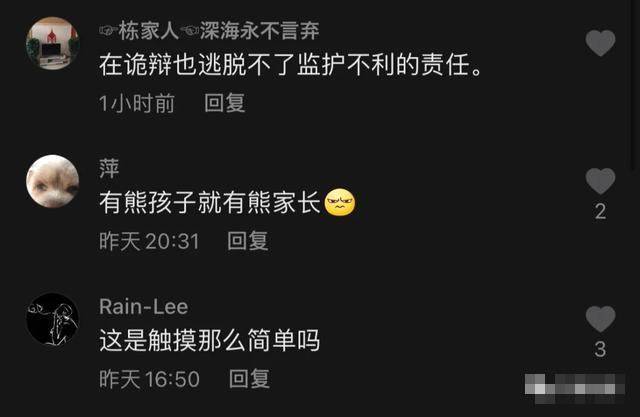The image size is (640, 417).
Task: Open username 栋家人 深海永不言弃
Action: coord(209,31)
